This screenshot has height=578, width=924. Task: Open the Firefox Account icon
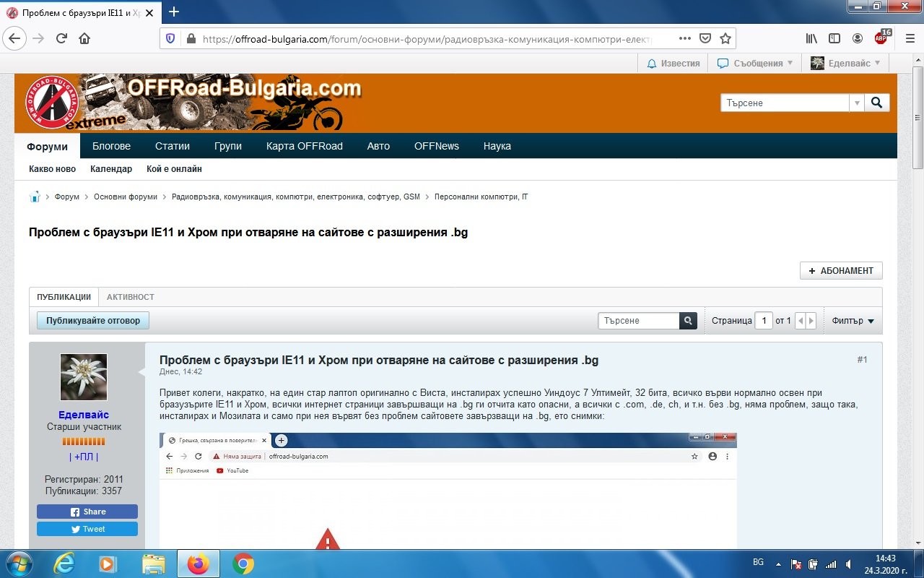tap(858, 38)
